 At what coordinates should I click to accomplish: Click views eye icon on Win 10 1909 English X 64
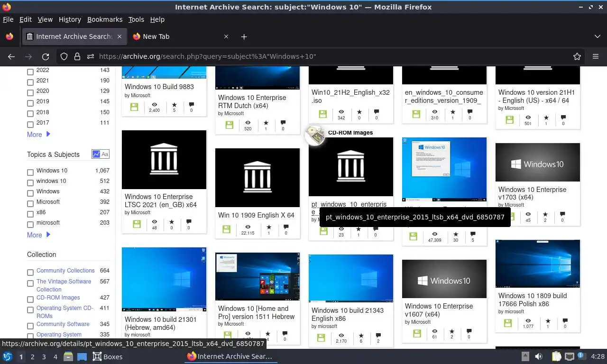(248, 227)
